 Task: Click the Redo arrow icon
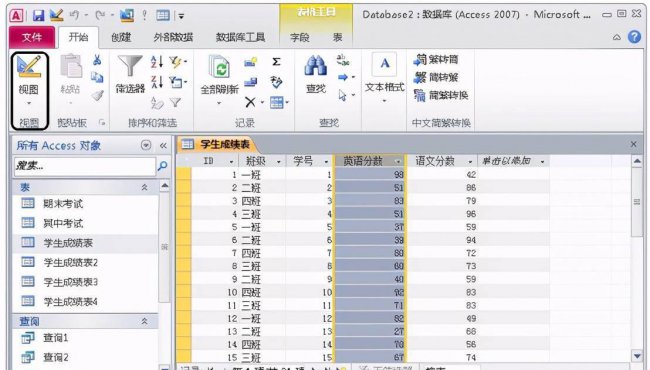tap(100, 15)
